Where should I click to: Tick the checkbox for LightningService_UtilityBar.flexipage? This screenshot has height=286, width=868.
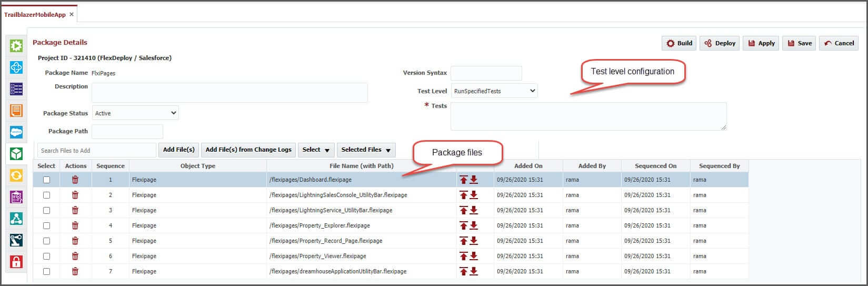46,210
